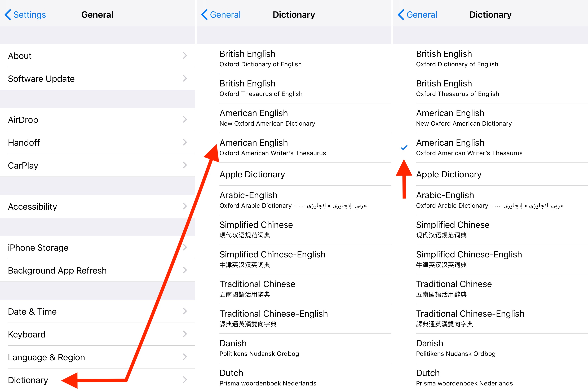Tap the blue checkmark beside American English thesaurus

pos(404,147)
